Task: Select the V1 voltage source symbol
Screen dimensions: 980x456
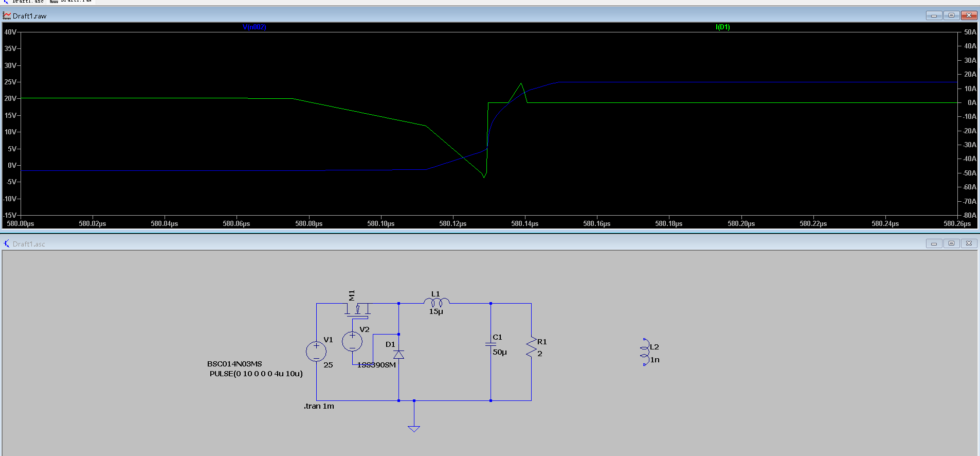Action: pos(316,352)
